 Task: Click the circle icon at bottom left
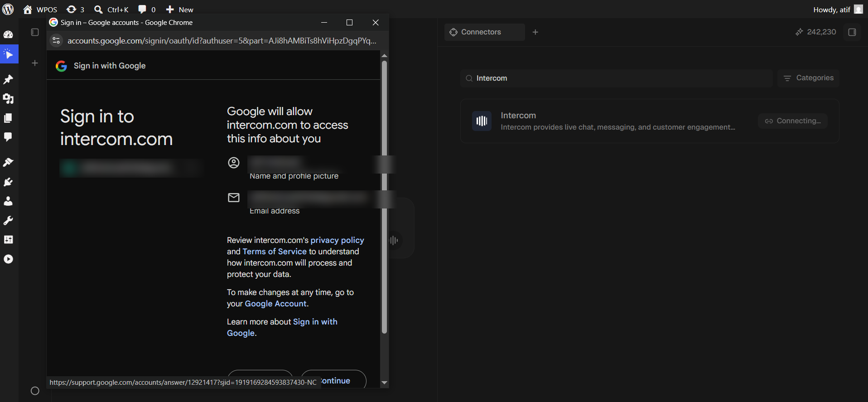point(35,391)
